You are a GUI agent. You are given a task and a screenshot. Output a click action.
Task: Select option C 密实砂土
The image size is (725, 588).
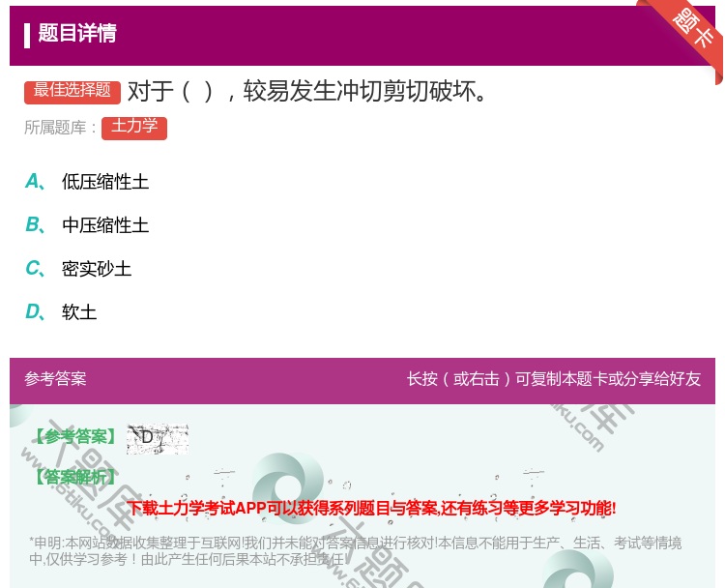(x=78, y=269)
